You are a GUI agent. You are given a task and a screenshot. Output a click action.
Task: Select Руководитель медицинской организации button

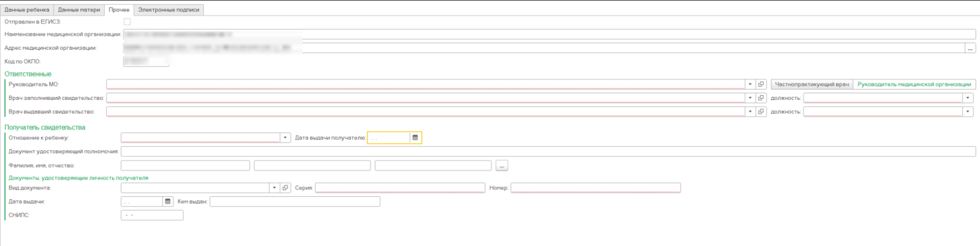coord(914,84)
